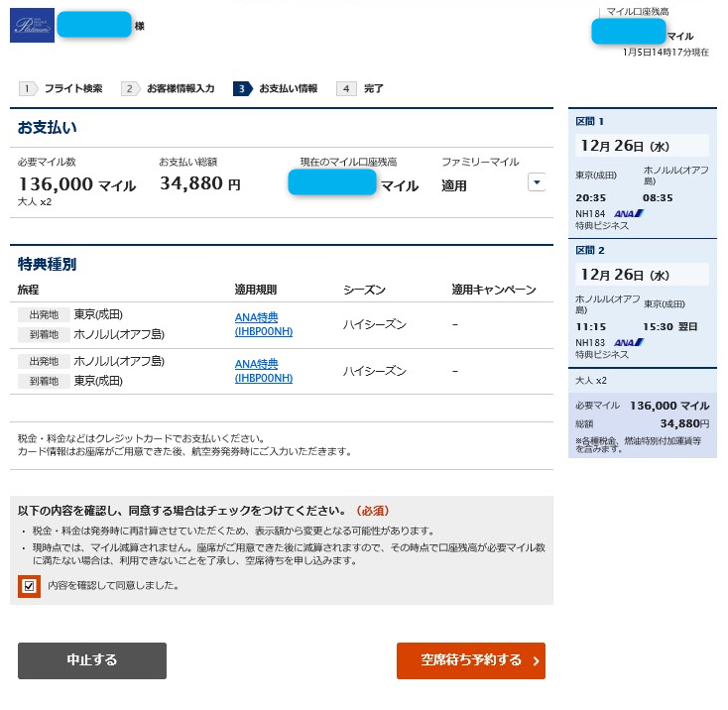
Task: Open the ファミリーマイル dropdown arrow
Action: (537, 181)
